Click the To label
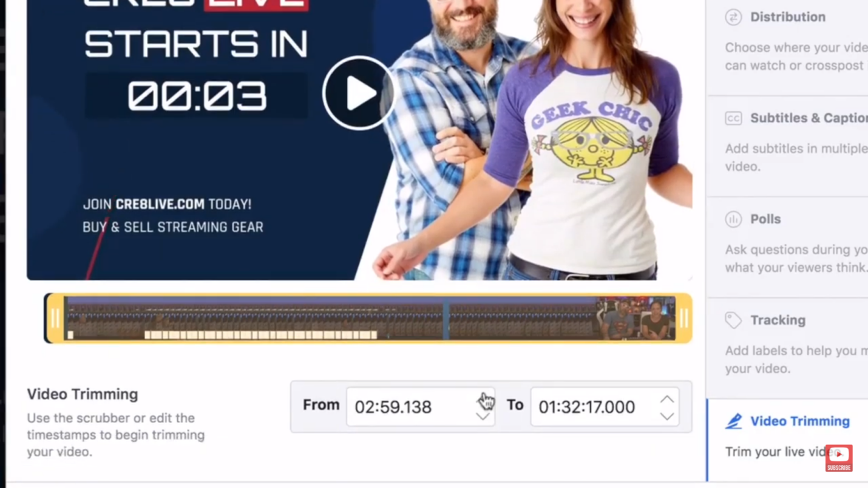Image resolution: width=868 pixels, height=488 pixels. (515, 405)
